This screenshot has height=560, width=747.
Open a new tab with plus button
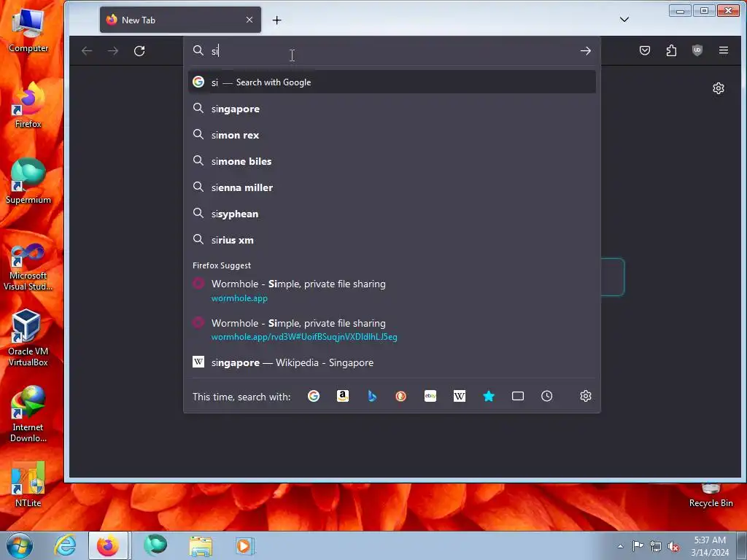pos(276,20)
